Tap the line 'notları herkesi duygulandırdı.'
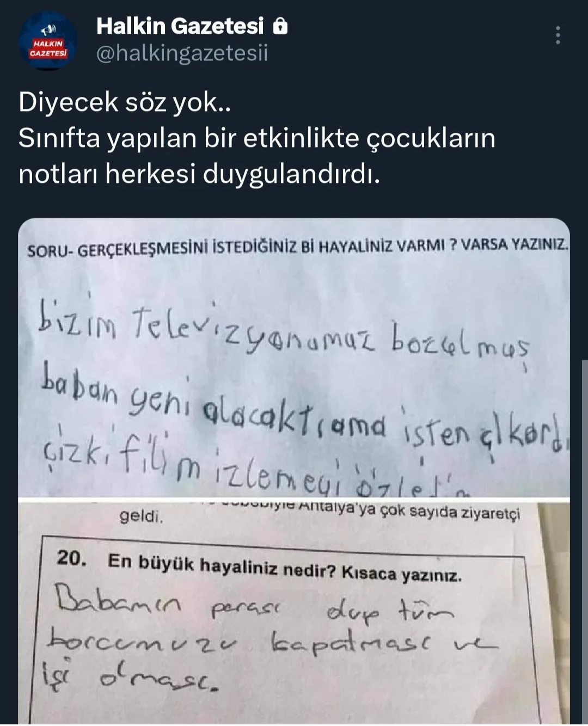 (199, 174)
